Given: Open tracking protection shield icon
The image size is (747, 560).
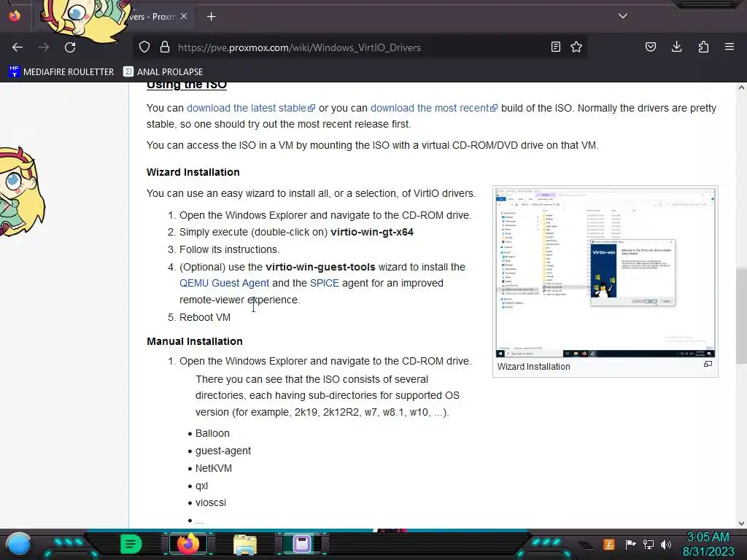Looking at the screenshot, I should [x=144, y=47].
